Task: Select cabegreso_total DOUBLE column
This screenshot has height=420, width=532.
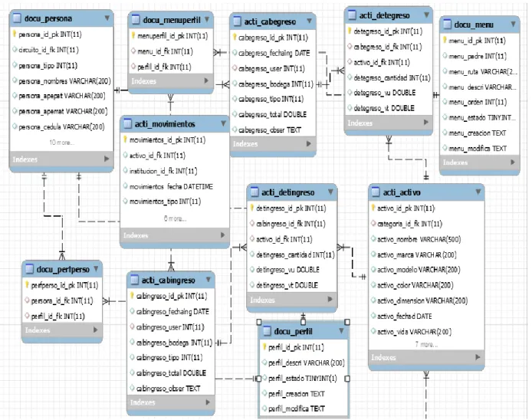Action: coord(273,114)
